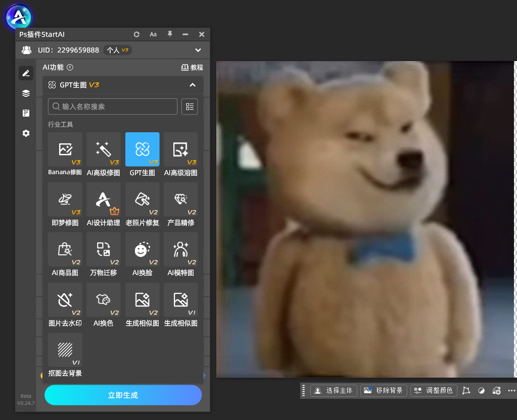This screenshot has height=420, width=517.
Task: Click 调整颜色 in the contextual taskbar
Action: [x=434, y=391]
